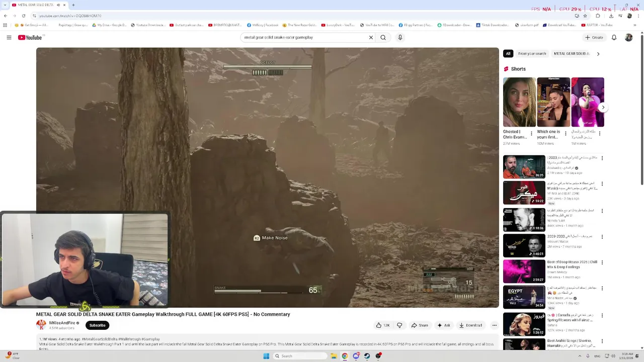Submit search with the magnifier icon
This screenshot has height=362, width=644.
pyautogui.click(x=383, y=37)
